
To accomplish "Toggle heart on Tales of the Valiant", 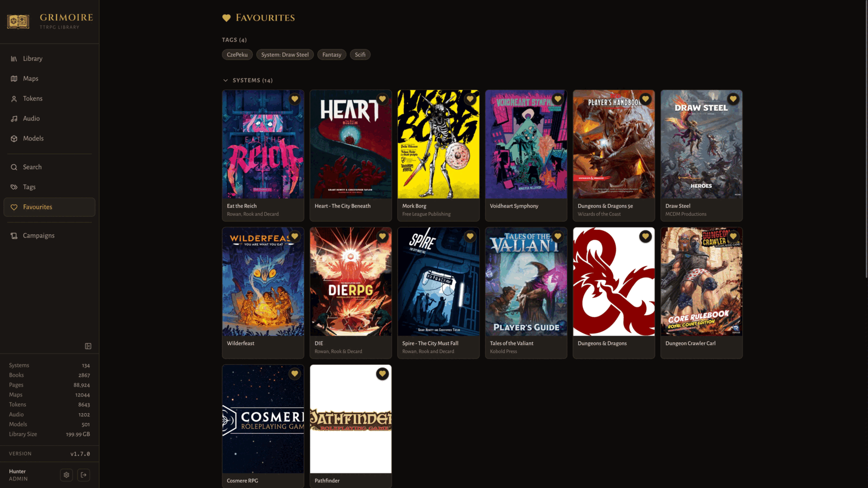I will pos(558,236).
